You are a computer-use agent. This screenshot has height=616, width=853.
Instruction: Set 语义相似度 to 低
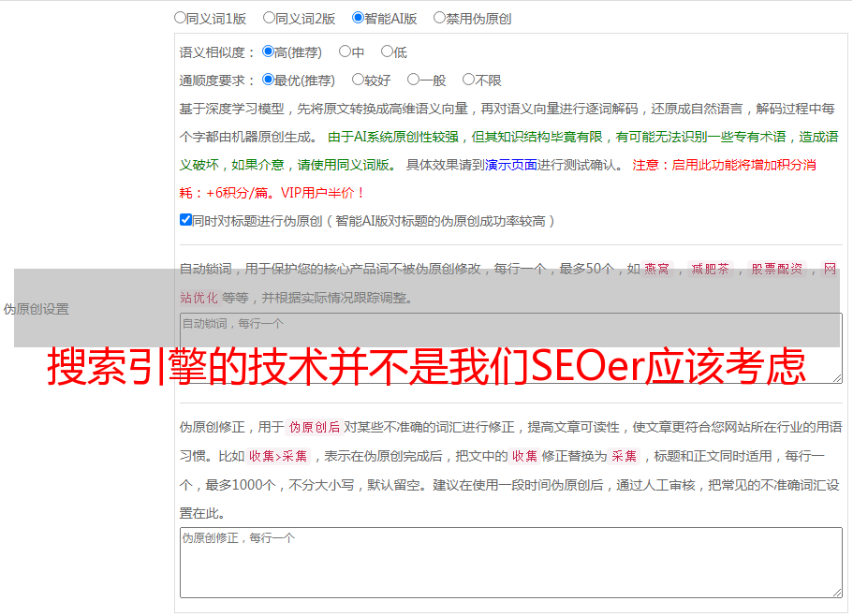[387, 51]
